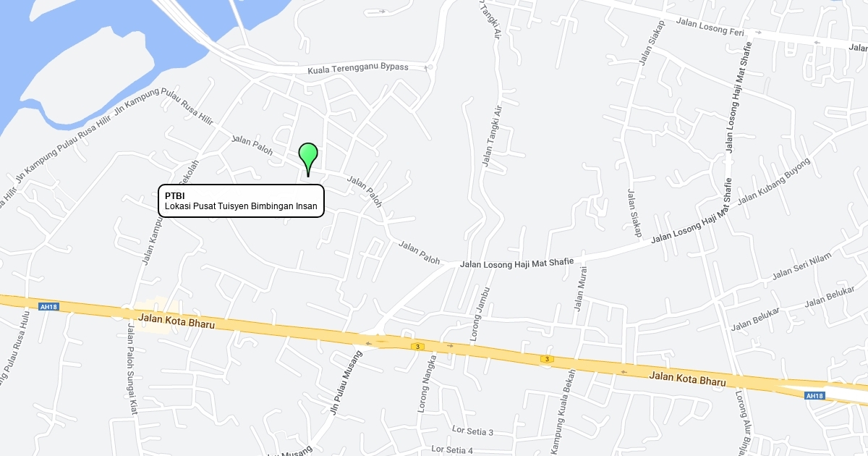Click the AH18 shield near Lorong Alur Belukar

(x=814, y=396)
